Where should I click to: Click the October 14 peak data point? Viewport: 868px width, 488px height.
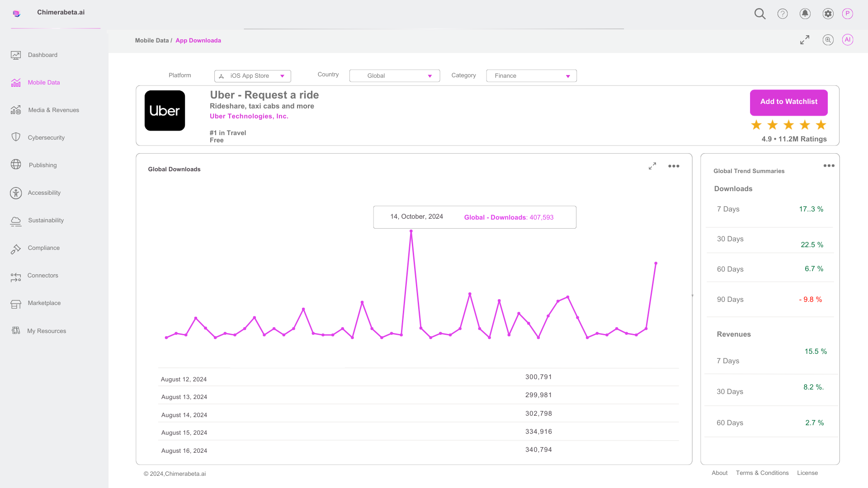pos(411,231)
